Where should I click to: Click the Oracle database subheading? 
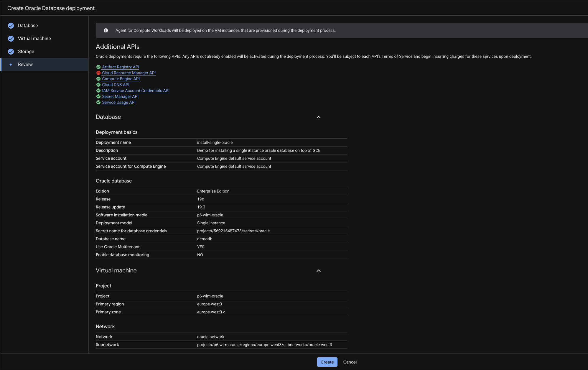click(x=114, y=181)
